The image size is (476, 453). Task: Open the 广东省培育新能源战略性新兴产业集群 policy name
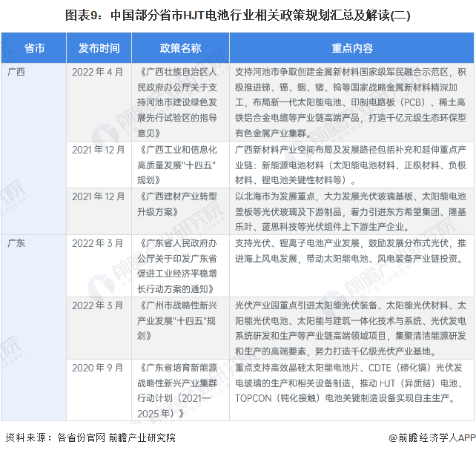180,388
